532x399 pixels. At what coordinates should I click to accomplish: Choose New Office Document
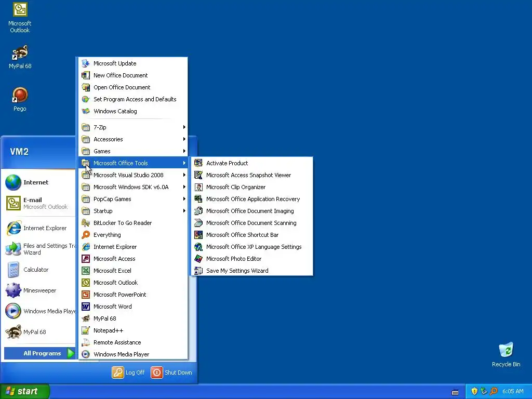coord(133,75)
